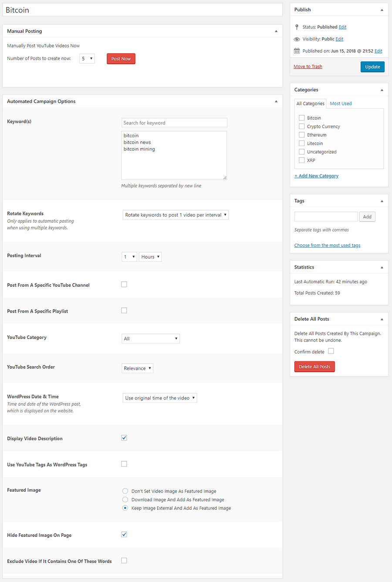Open the Posting Interval Hours dropdown

[150, 257]
